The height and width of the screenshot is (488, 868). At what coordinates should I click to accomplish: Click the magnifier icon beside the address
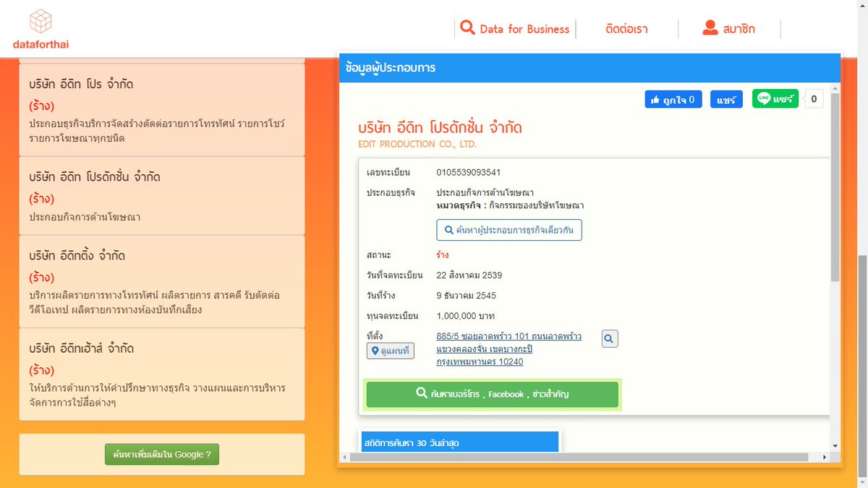click(x=610, y=338)
